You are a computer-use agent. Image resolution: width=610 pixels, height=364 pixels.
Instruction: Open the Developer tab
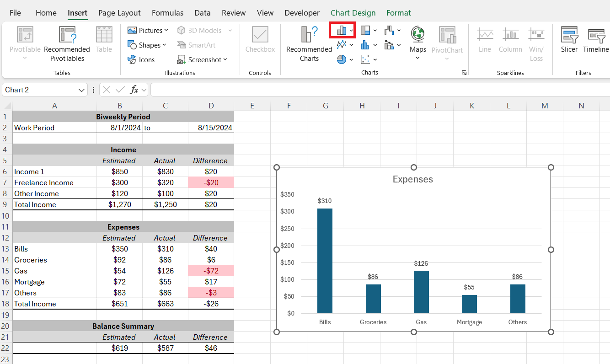tap(302, 13)
